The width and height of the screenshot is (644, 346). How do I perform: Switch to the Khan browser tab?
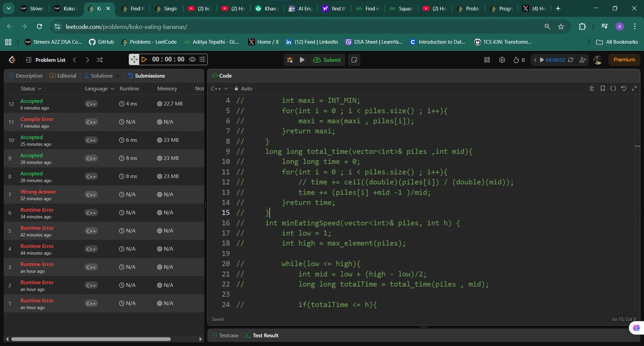(x=266, y=9)
